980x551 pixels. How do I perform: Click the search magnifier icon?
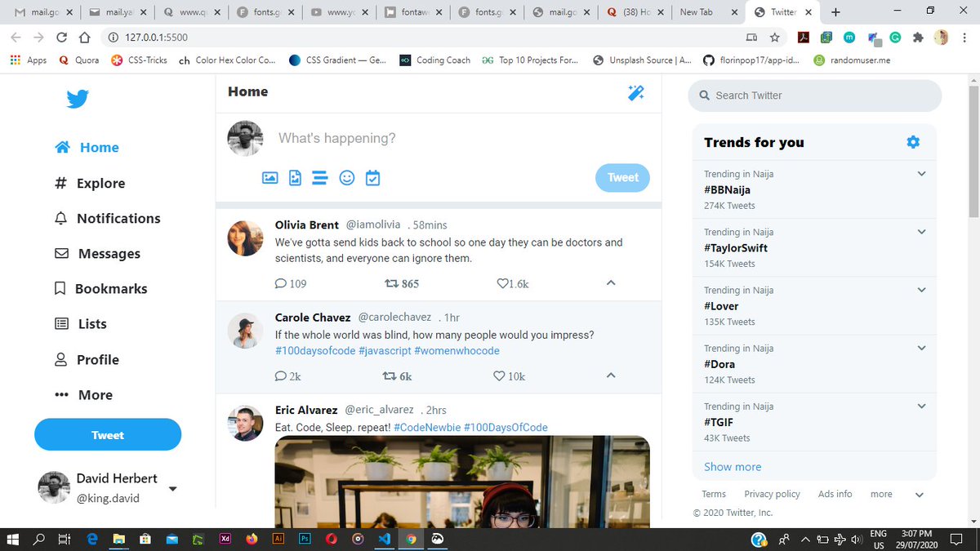[704, 96]
